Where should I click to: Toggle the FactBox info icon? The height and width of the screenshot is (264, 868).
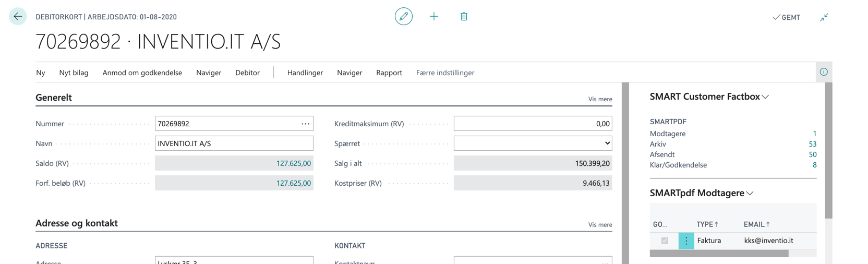click(x=824, y=72)
